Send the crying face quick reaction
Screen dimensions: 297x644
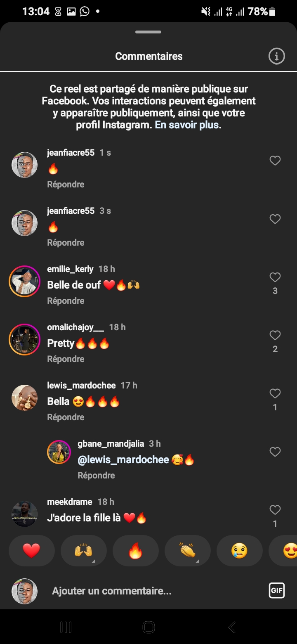[239, 551]
